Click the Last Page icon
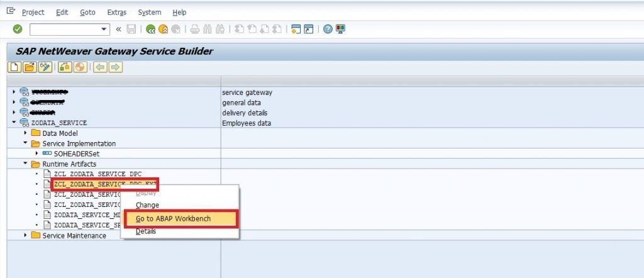 pyautogui.click(x=277, y=29)
